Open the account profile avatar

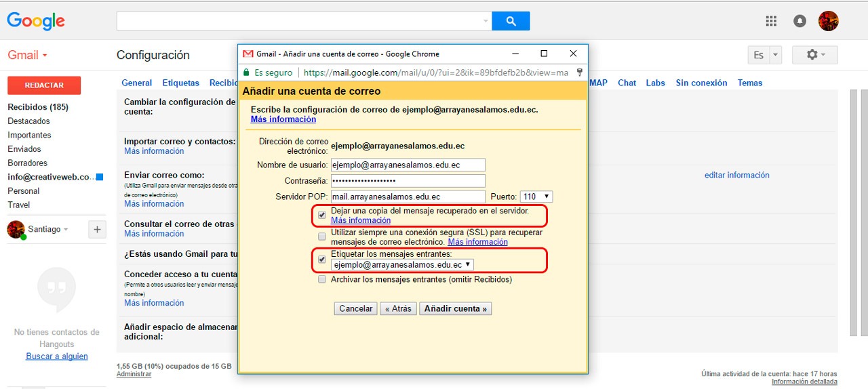pos(829,21)
